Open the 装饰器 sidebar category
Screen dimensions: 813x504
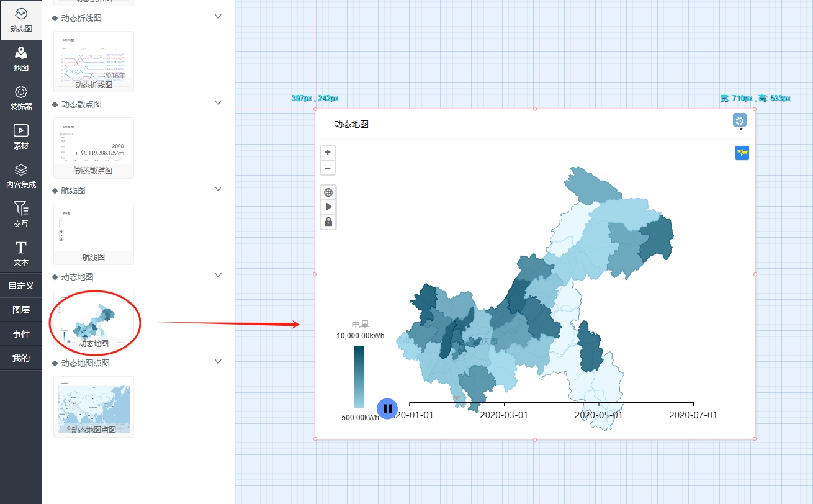pos(21,98)
